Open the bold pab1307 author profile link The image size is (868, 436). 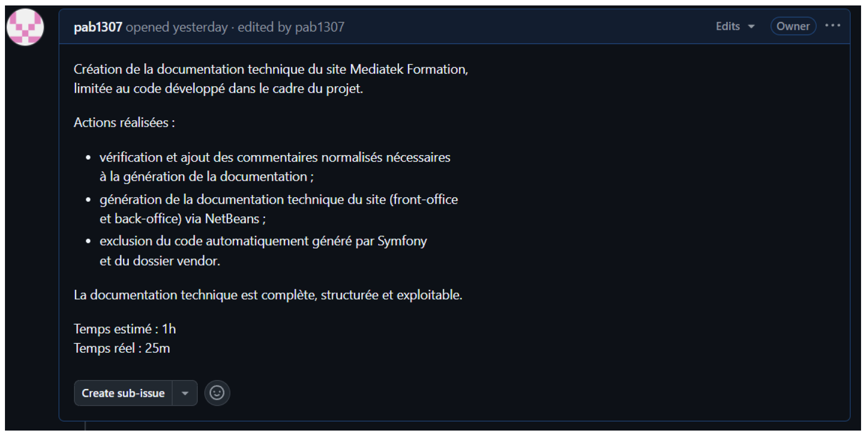click(x=98, y=27)
